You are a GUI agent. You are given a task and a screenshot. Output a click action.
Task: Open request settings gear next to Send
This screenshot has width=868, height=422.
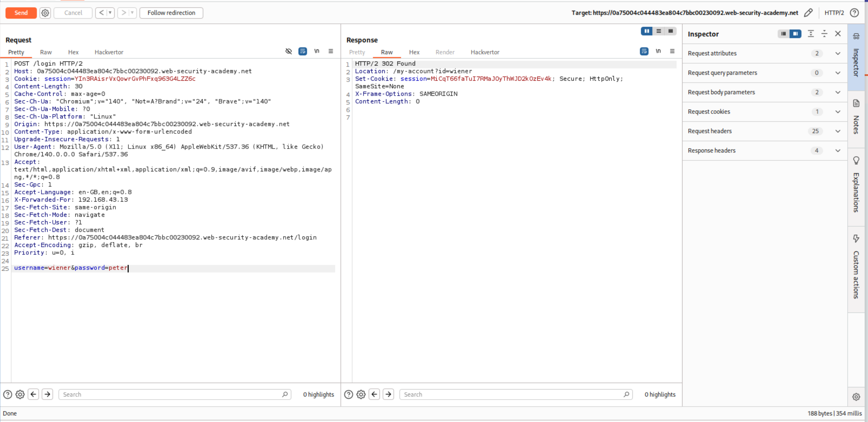click(x=45, y=13)
